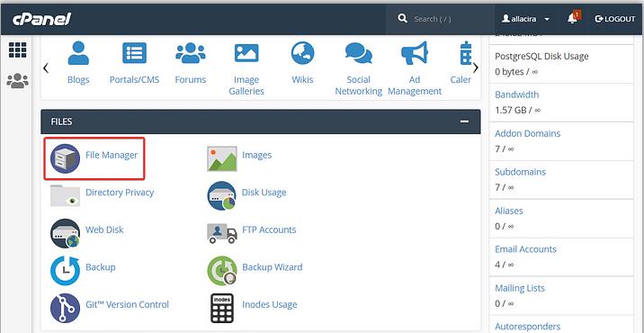Click the Inodes Usage calculator icon
This screenshot has height=333, width=644.
(222, 308)
